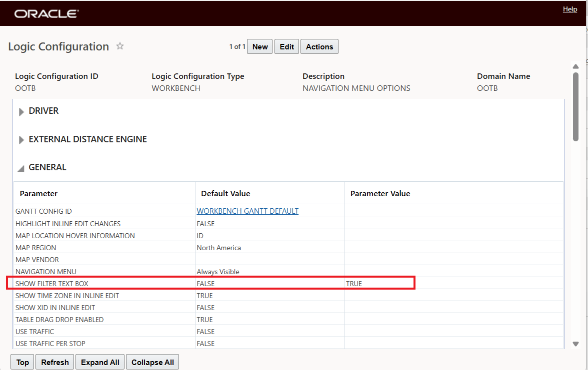This screenshot has height=370, width=588.
Task: Expand the DRIVER section
Action: click(x=21, y=111)
